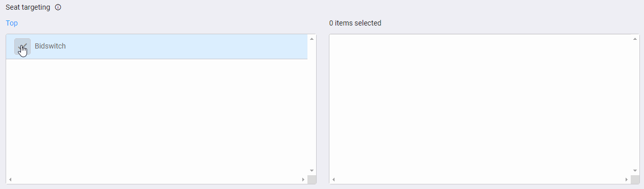The height and width of the screenshot is (189, 644).
Task: Select the Bidswitch row label
Action: pos(50,46)
